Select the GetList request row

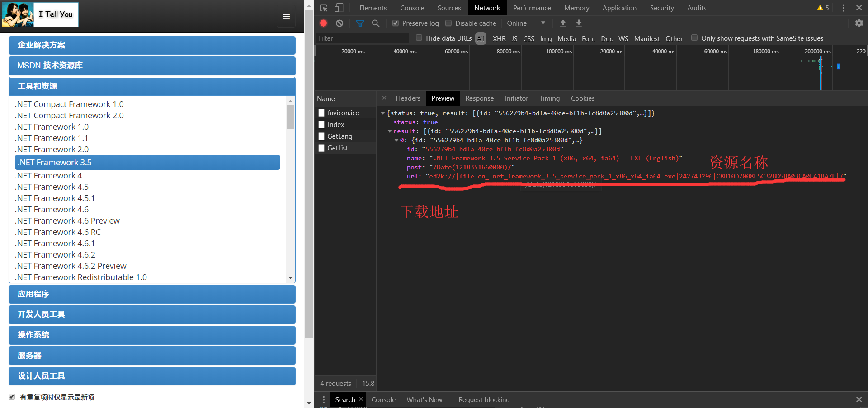click(x=345, y=148)
